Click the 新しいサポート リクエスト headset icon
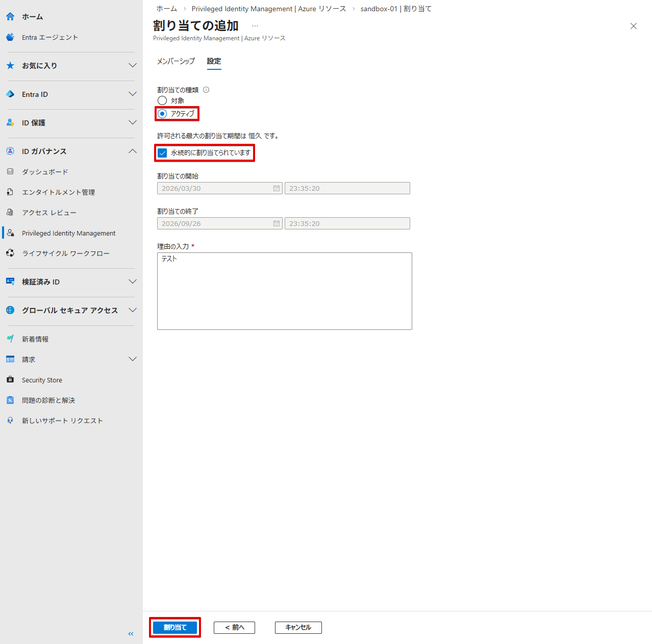 [10, 421]
